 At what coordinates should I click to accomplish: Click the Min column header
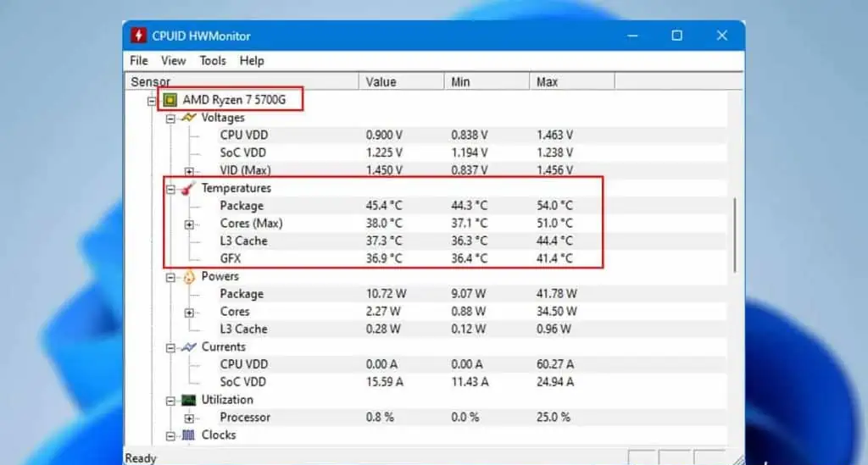click(487, 81)
